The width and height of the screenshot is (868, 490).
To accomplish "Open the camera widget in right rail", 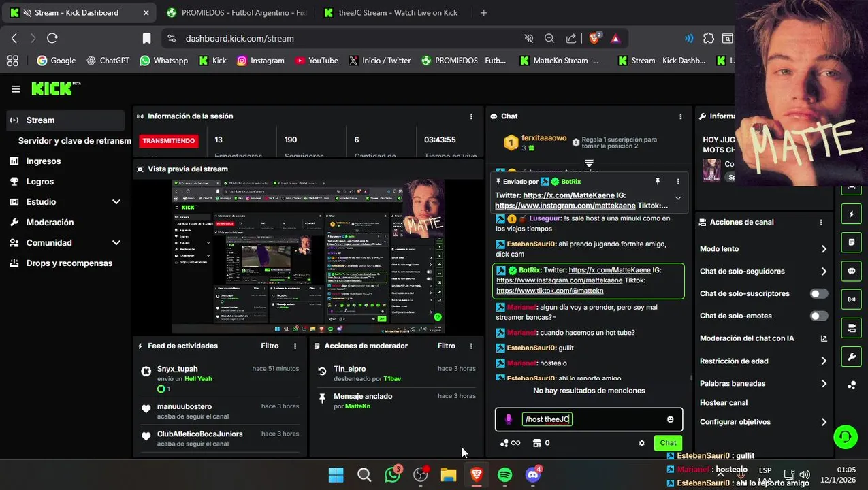I will (851, 328).
